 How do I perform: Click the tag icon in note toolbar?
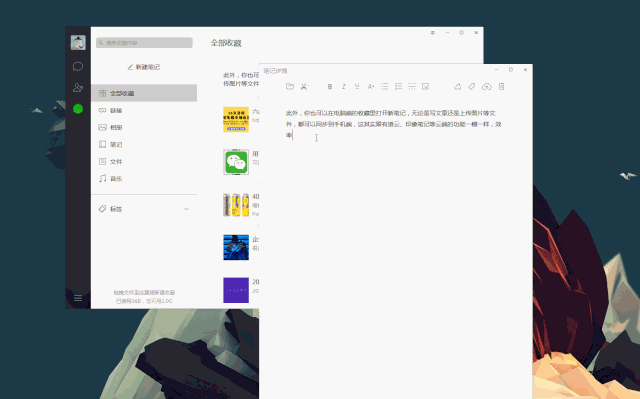tap(472, 86)
